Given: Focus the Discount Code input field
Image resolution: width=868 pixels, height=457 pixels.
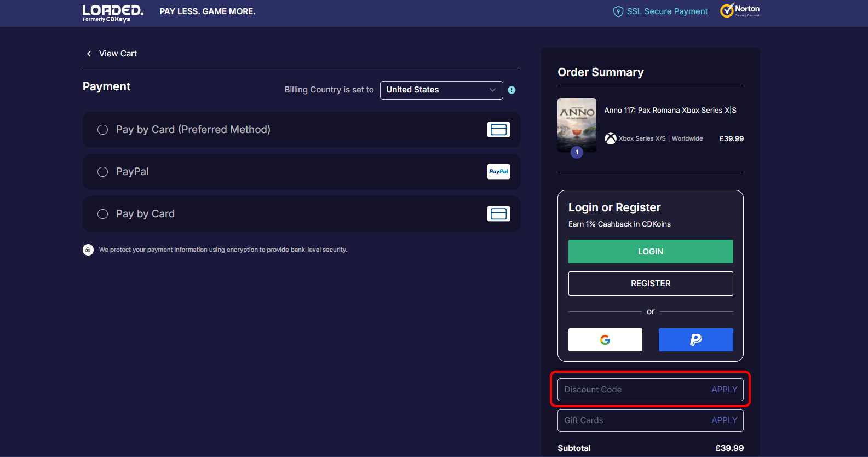Looking at the screenshot, I should 630,390.
